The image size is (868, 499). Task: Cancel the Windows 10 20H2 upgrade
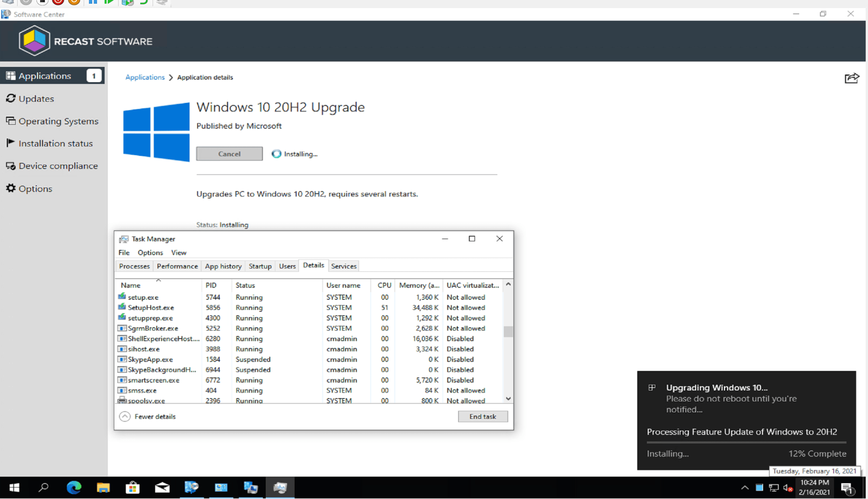pos(229,154)
